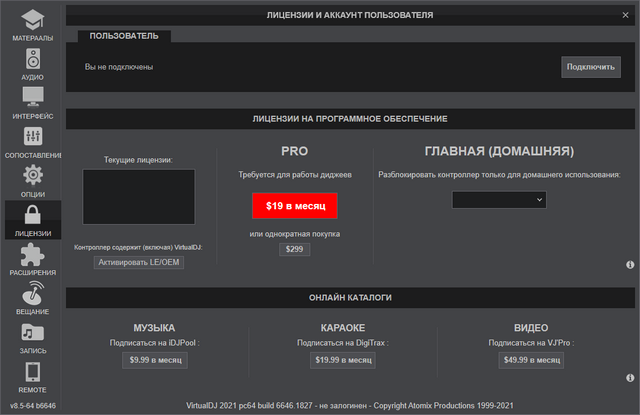Click the current licenses list box
Image resolution: width=640 pixels, height=415 pixels.
[x=138, y=196]
